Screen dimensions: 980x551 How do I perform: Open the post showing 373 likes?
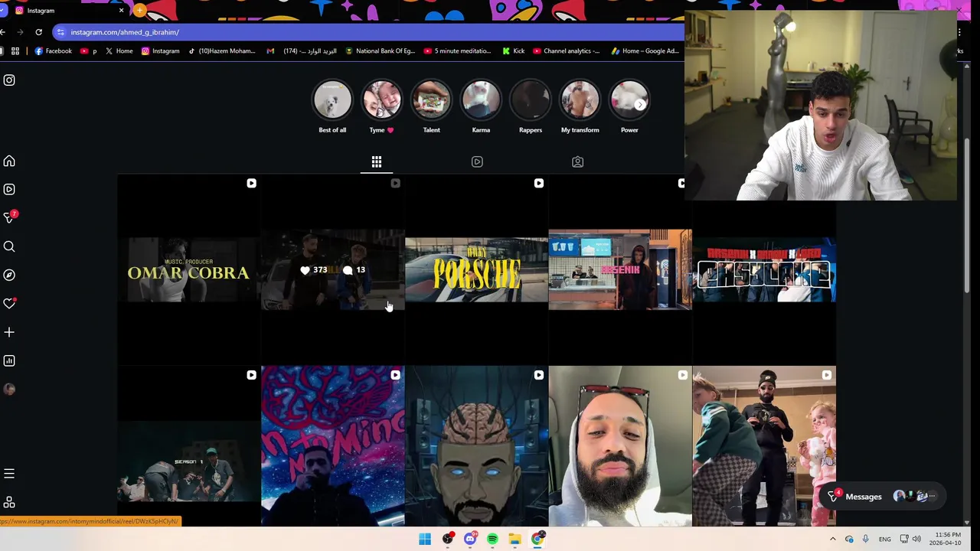click(x=332, y=270)
